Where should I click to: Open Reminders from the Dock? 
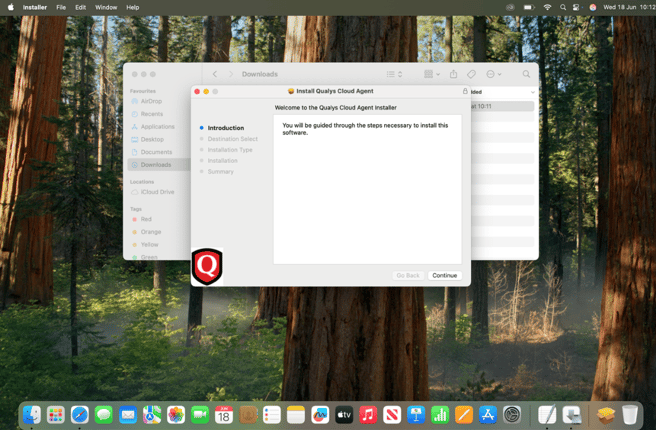(272, 415)
